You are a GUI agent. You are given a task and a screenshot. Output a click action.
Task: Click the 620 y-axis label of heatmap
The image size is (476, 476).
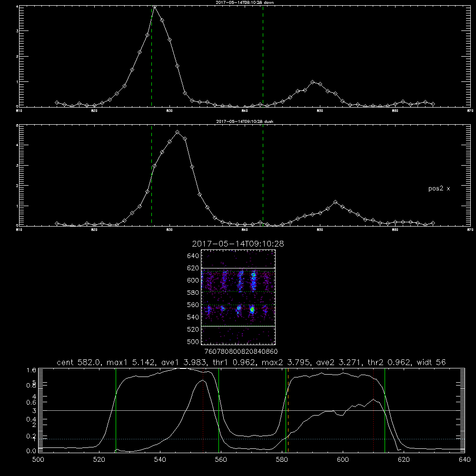coord(193,268)
